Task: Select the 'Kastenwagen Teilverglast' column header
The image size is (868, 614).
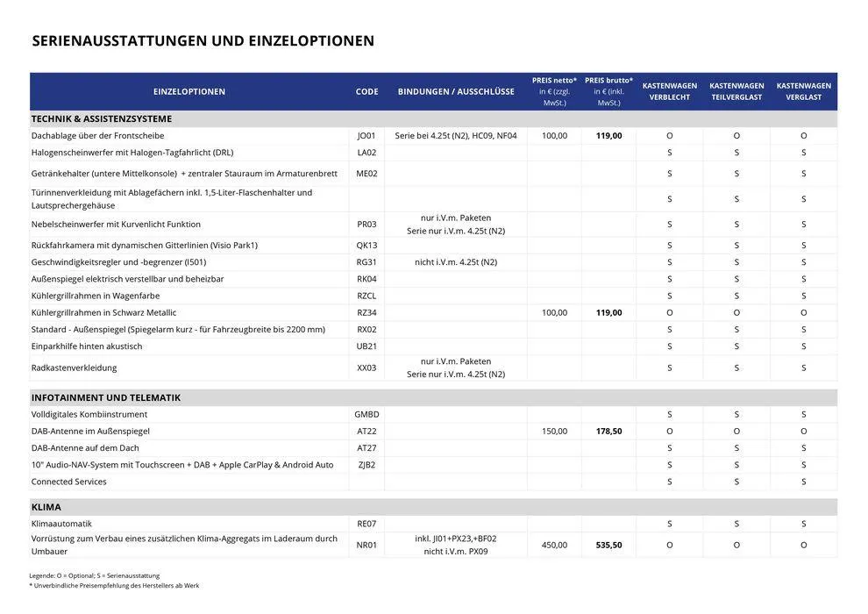Action: (736, 91)
